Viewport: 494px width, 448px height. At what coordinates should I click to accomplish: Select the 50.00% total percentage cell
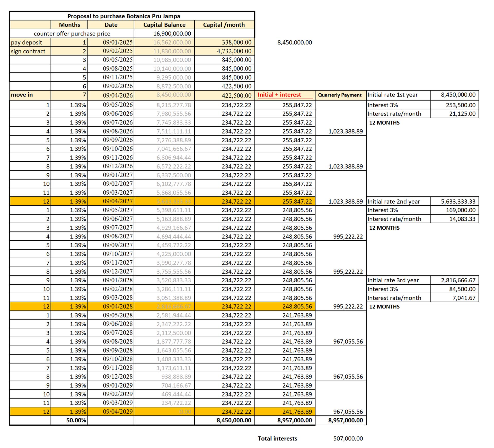tap(76, 420)
